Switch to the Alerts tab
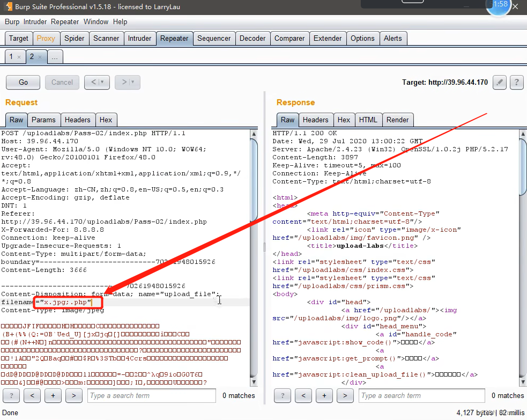527x420 pixels. tap(393, 38)
